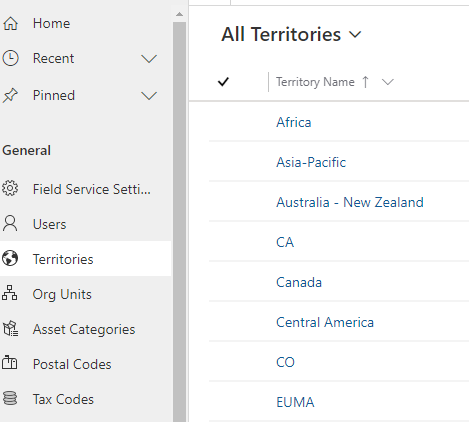
Task: Click the sidebar scrollbar up arrow
Action: [179, 14]
